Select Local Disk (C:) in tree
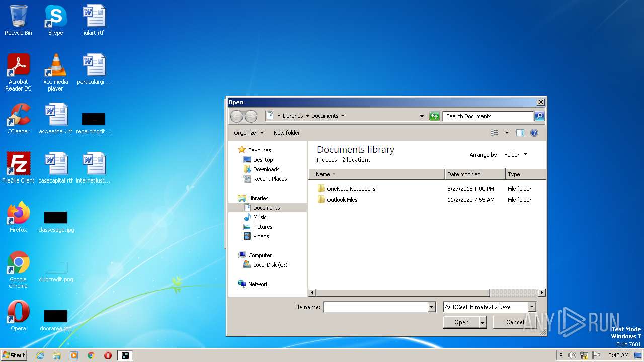 tap(265, 265)
